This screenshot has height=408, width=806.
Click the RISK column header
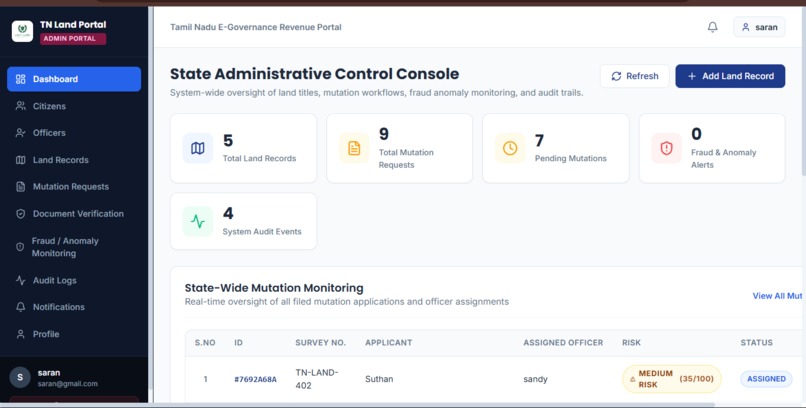pos(631,342)
